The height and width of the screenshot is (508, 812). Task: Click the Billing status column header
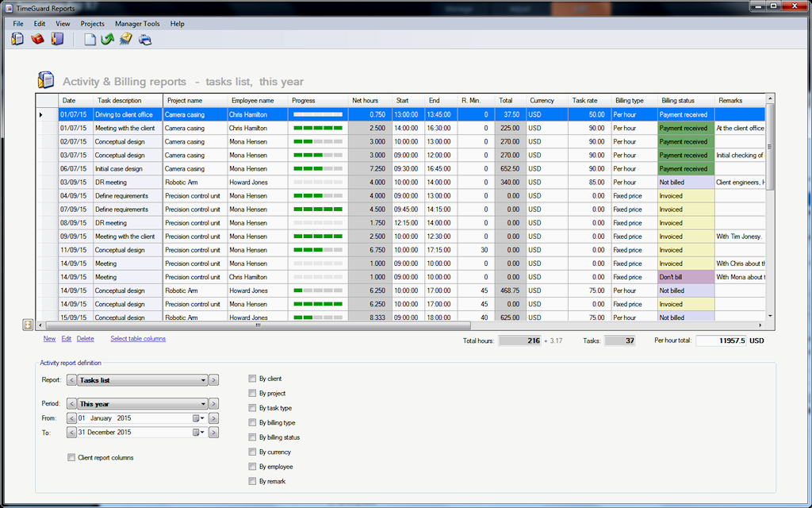point(678,101)
